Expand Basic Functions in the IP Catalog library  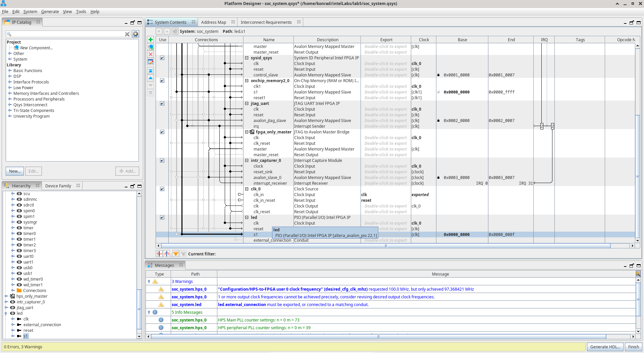click(x=10, y=71)
